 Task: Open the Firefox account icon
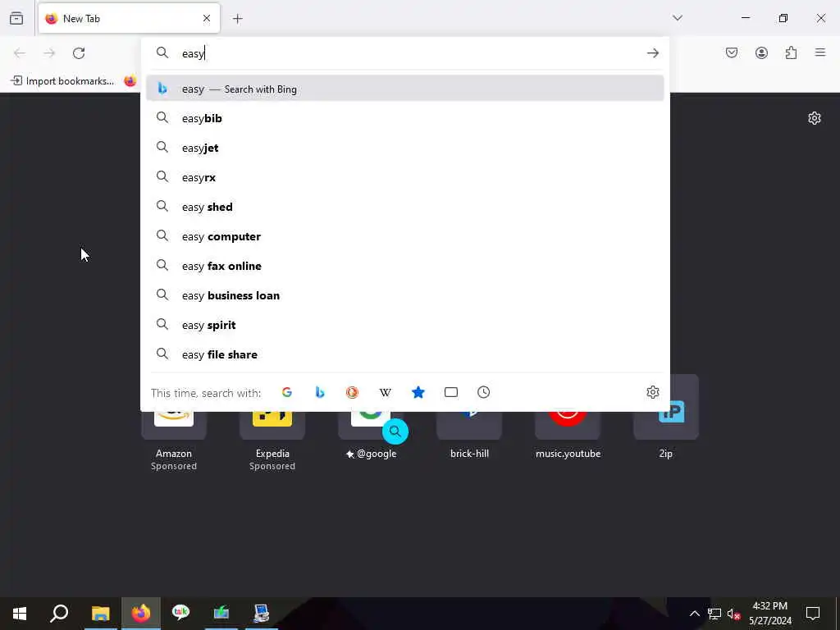[x=761, y=52]
